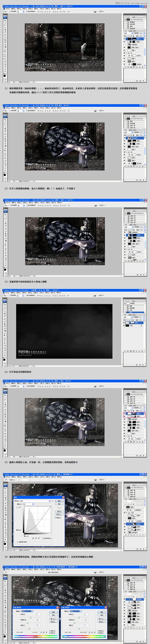The width and height of the screenshot is (150, 644).
Task: Enable 显示修剪 checkbox in the Curves dialog
Action: (43, 538)
